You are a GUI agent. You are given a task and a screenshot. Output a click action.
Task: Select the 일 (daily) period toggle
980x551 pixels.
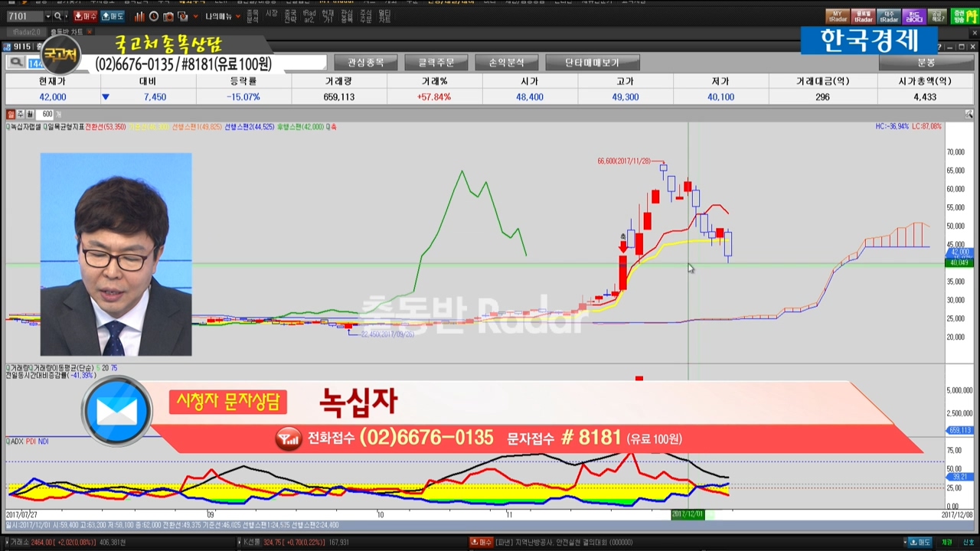(x=11, y=114)
